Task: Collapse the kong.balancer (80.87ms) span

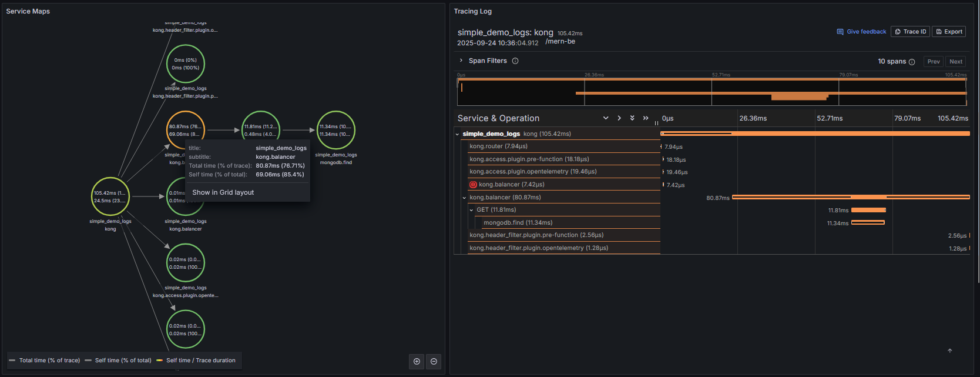Action: point(464,198)
